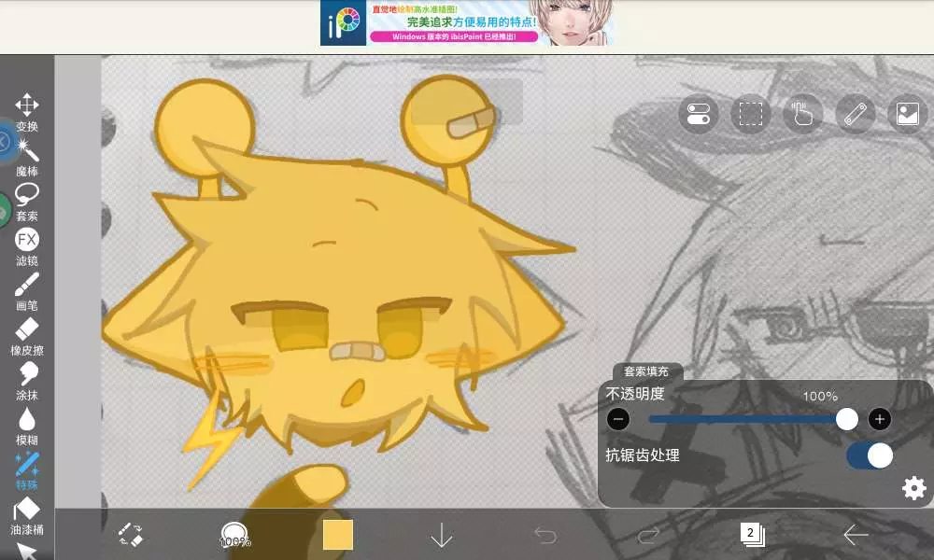Tap the down arrow in bottom bar

coord(442,535)
